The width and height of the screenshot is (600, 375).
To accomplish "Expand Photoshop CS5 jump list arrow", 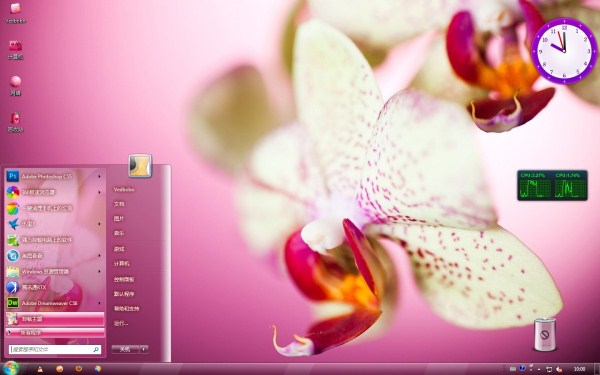I will (99, 176).
